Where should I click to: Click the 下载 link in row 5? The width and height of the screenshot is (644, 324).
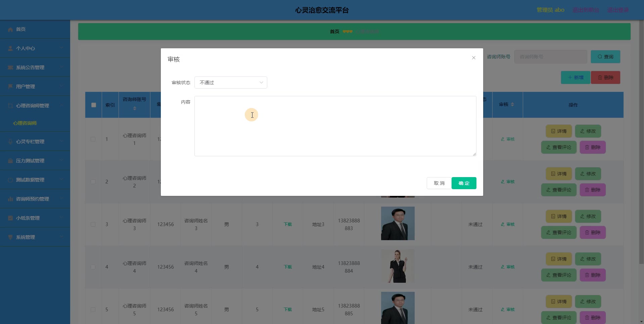point(288,310)
